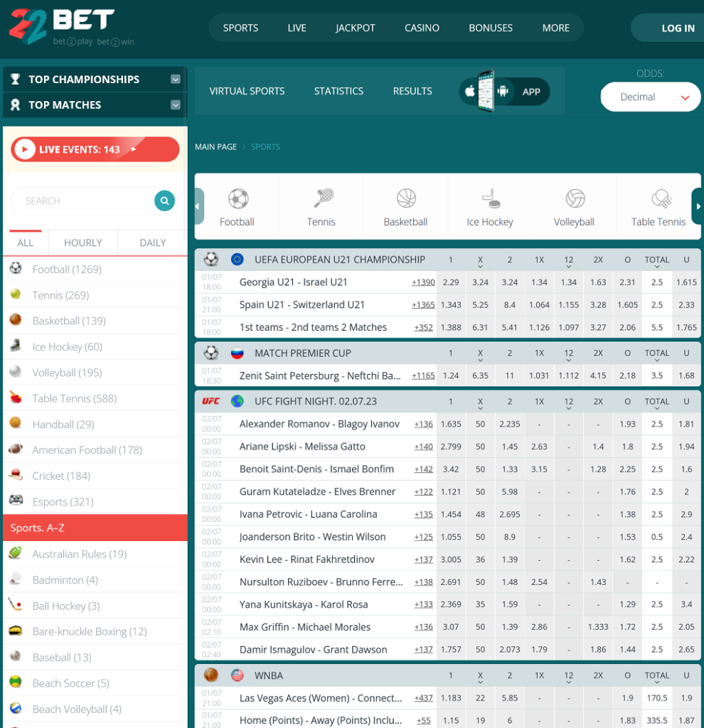
Task: Open SPORTS in the top navigation
Action: click(x=240, y=28)
